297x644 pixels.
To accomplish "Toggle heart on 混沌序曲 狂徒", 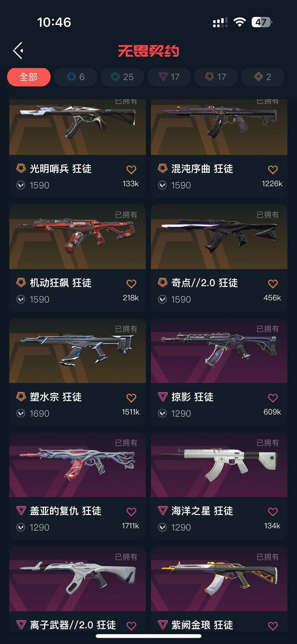I will [273, 169].
